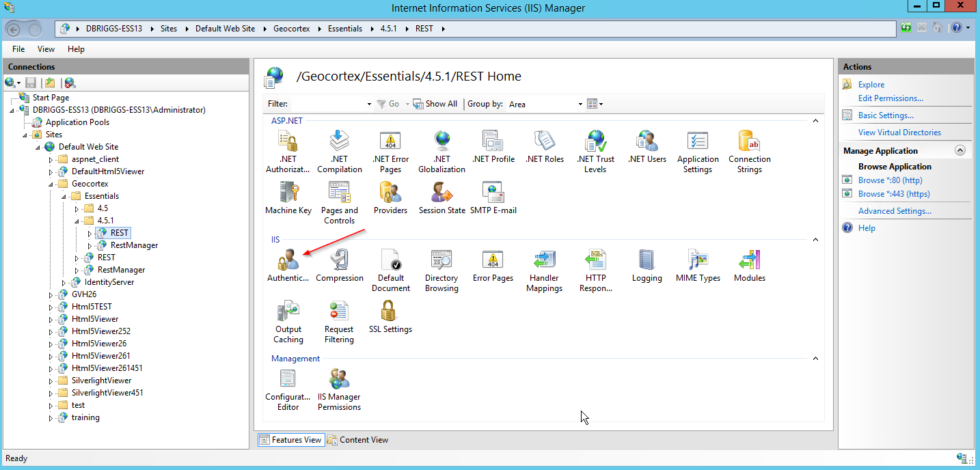Open the Machine Key feature
Viewport: 980px width, 470px height.
point(288,198)
